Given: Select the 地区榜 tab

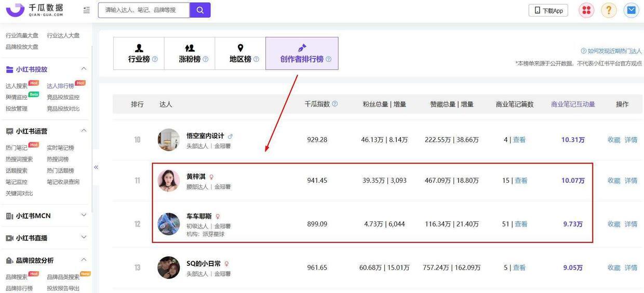Looking at the screenshot, I should coord(240,54).
